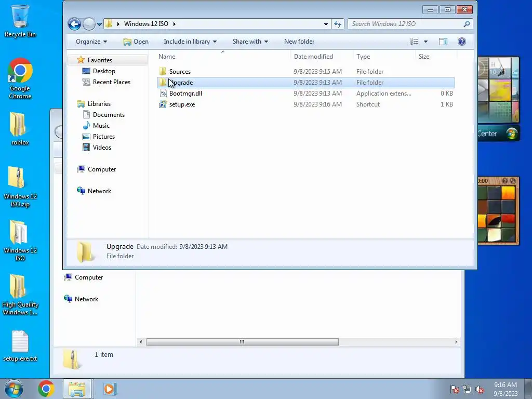This screenshot has width=532, height=399.
Task: Open Recent Places in Favorites
Action: click(111, 82)
